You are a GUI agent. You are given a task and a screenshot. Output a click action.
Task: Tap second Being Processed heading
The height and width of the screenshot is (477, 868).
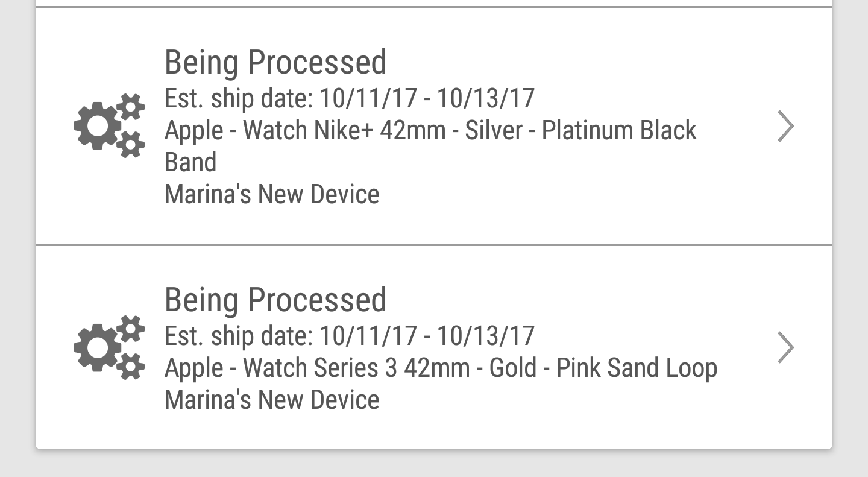(x=275, y=300)
